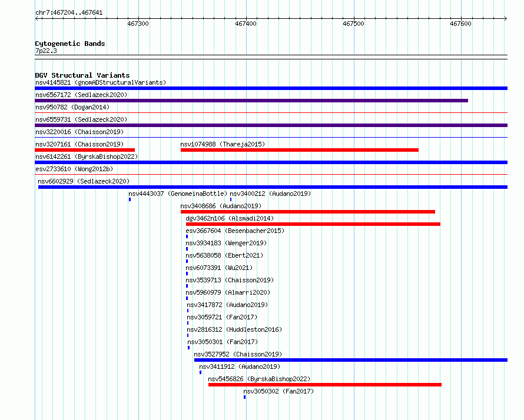This screenshot has width=524, height=420.
Task: Open nsv4443037 (GenomeinaBottle) variant
Action: click(x=178, y=194)
